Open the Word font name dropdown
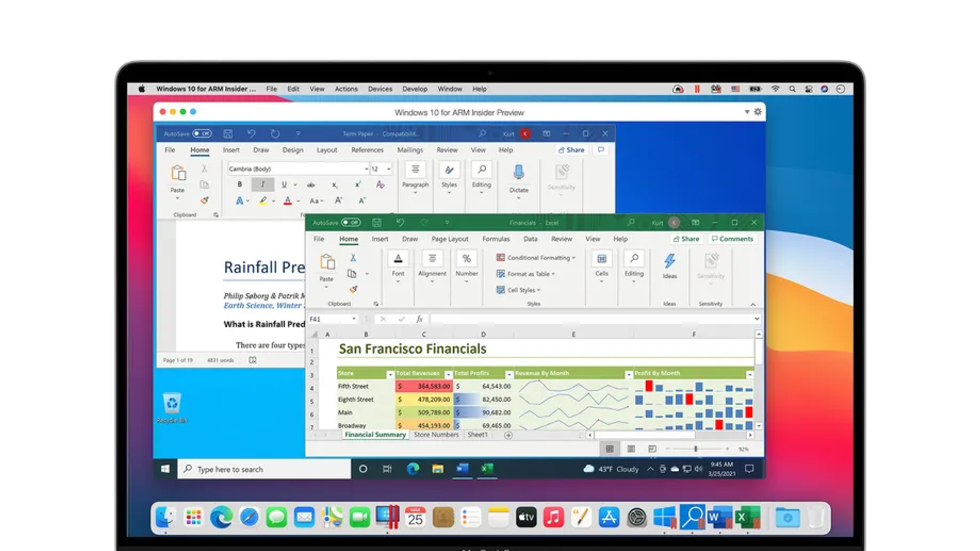Screen dimensions: 980x551 point(366,169)
